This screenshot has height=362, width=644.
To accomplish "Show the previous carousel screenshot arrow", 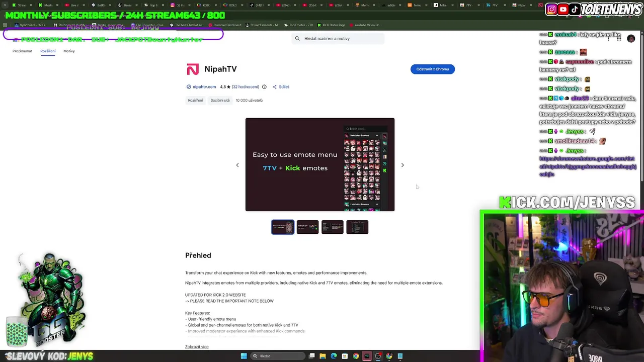I will tap(237, 165).
